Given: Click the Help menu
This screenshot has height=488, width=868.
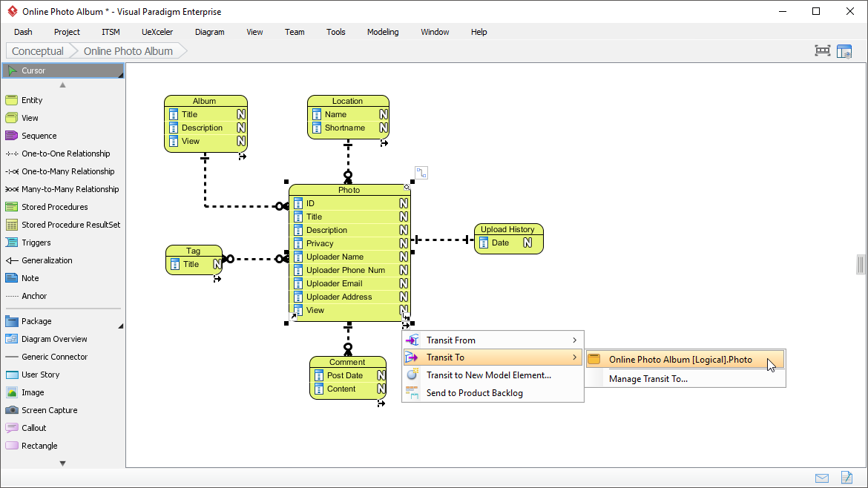Looking at the screenshot, I should pos(479,32).
